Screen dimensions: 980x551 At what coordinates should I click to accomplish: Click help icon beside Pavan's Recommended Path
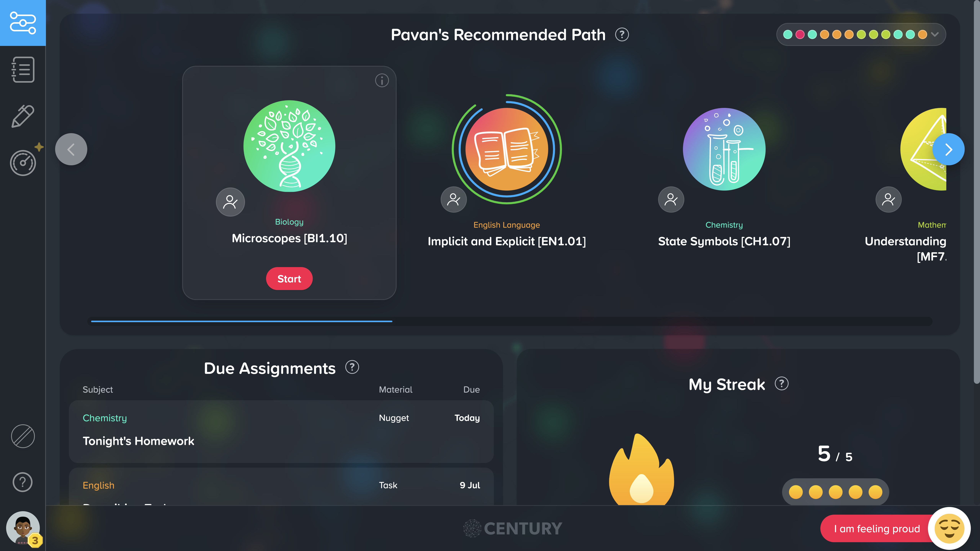(x=622, y=35)
